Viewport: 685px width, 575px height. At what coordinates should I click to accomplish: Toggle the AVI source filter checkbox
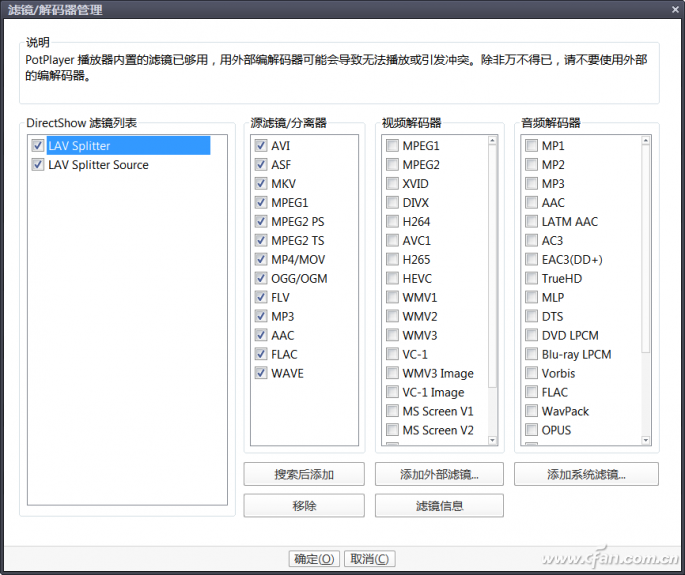pyautogui.click(x=261, y=145)
